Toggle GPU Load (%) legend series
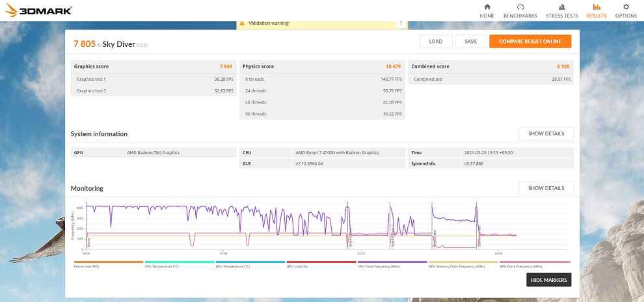 [x=321, y=265]
